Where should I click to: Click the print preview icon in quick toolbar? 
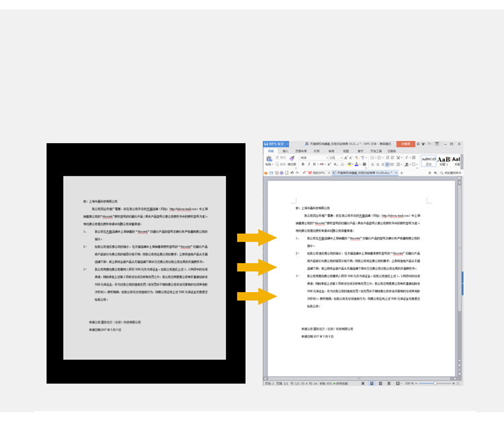[287, 173]
